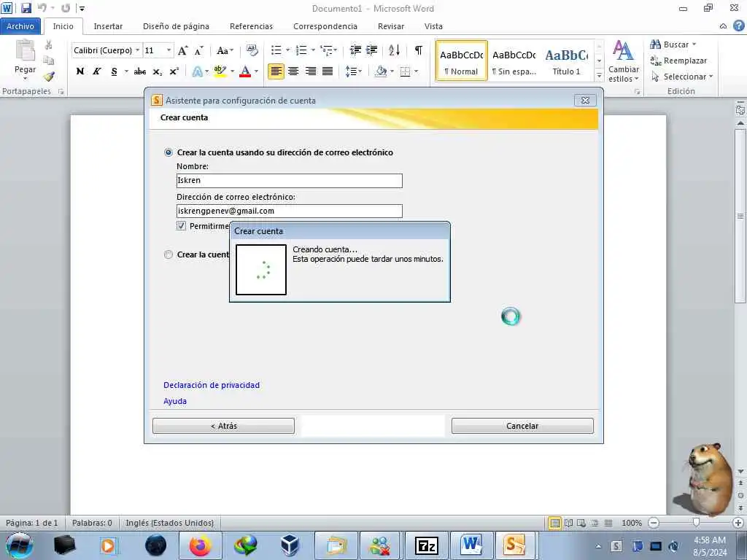Increase paragraph indent
This screenshot has height=560, width=747.
[371, 50]
